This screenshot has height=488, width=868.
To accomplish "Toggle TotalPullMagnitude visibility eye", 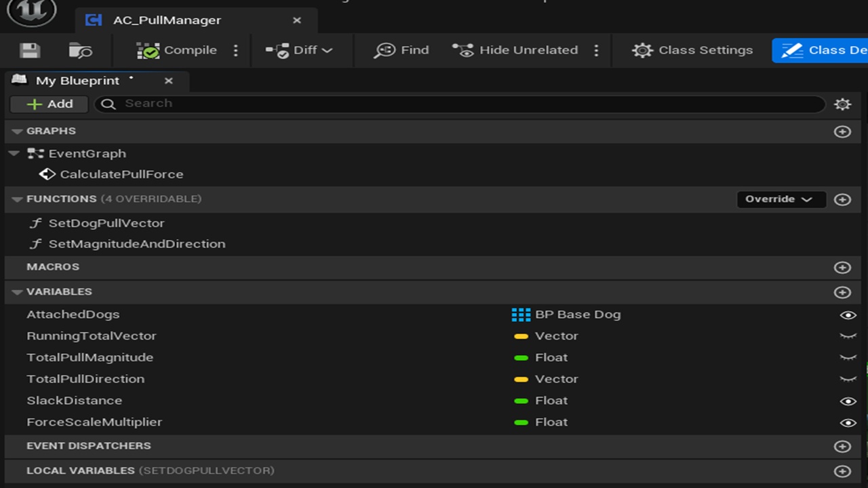I will coord(848,358).
